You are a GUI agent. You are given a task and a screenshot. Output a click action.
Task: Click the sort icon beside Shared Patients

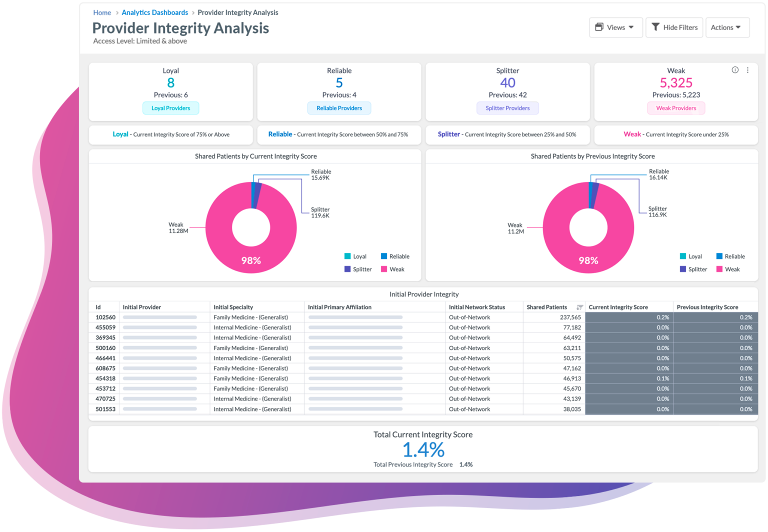click(579, 307)
